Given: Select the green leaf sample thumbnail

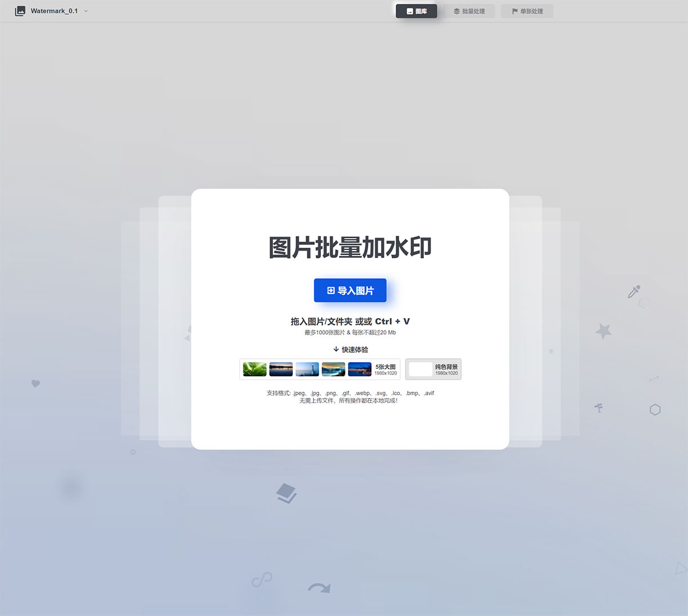Looking at the screenshot, I should 254,369.
